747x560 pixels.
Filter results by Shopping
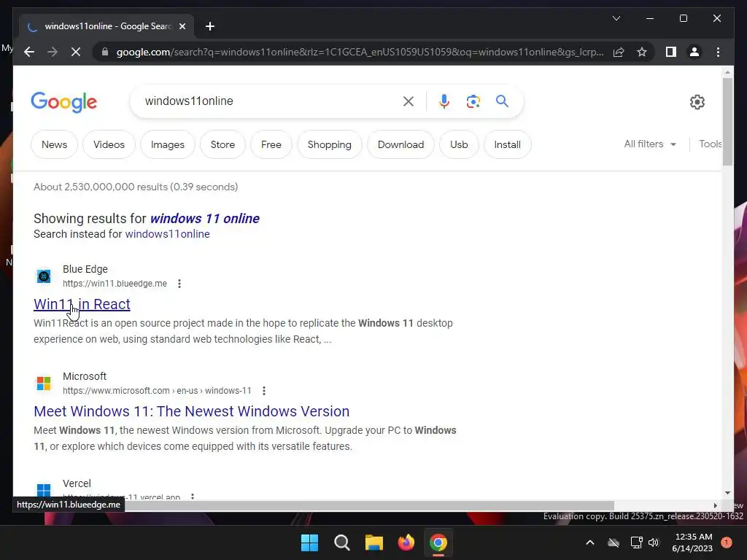point(329,144)
